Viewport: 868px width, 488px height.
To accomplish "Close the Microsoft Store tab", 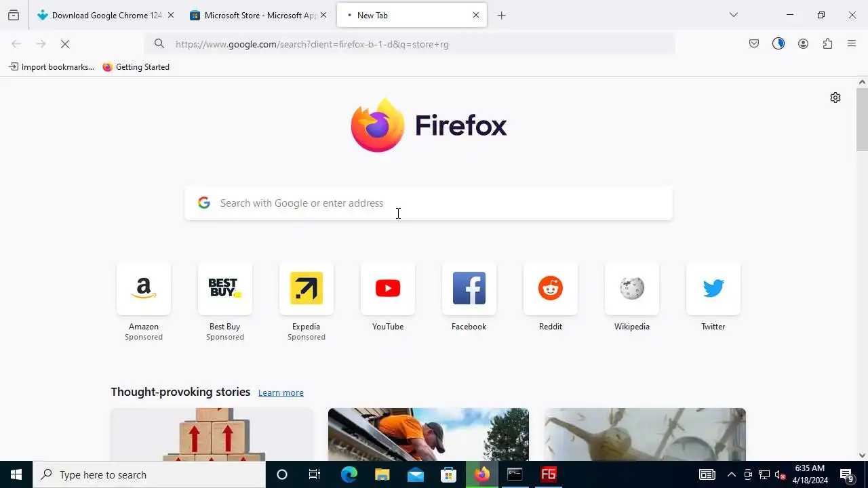I will (x=323, y=15).
